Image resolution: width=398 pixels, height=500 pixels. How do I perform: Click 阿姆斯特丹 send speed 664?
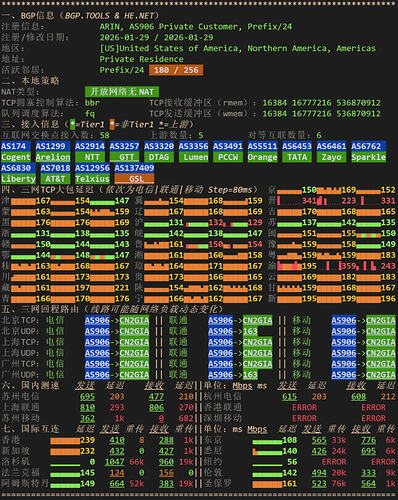pyautogui.click(x=117, y=483)
